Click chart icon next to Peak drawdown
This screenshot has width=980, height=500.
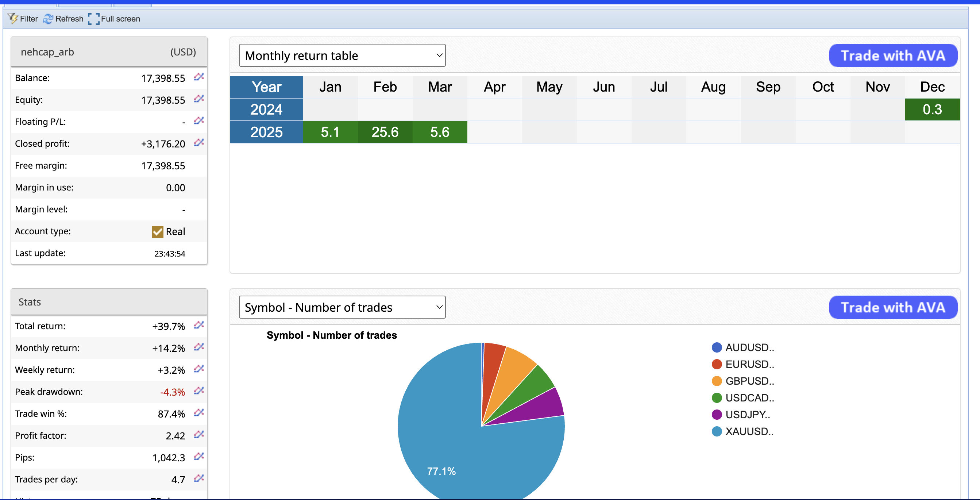click(x=198, y=391)
